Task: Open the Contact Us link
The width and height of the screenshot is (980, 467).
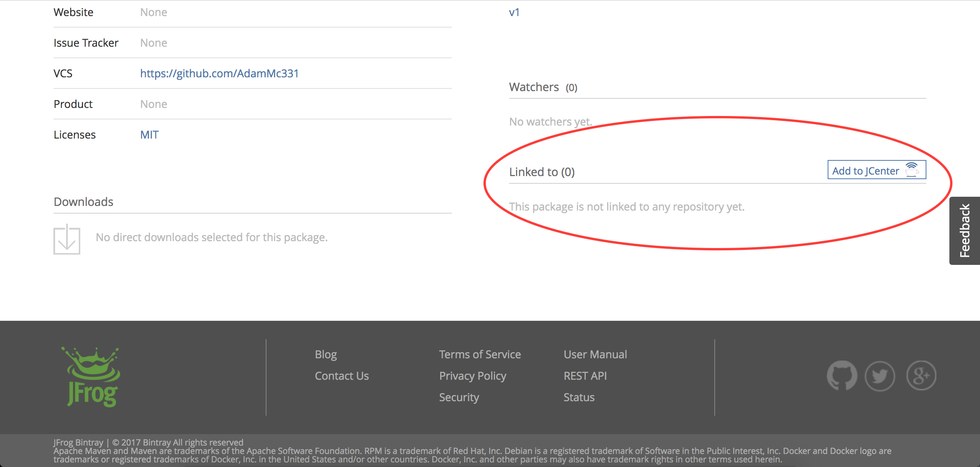Action: click(x=342, y=376)
